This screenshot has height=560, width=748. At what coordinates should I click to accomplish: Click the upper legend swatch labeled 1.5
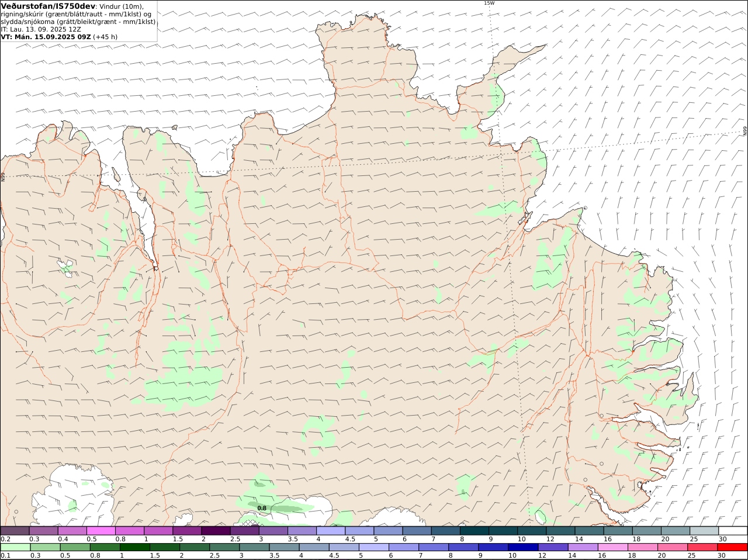click(187, 531)
